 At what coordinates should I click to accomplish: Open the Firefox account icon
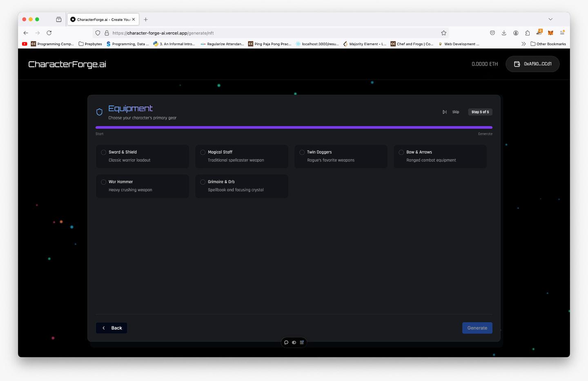tap(516, 33)
